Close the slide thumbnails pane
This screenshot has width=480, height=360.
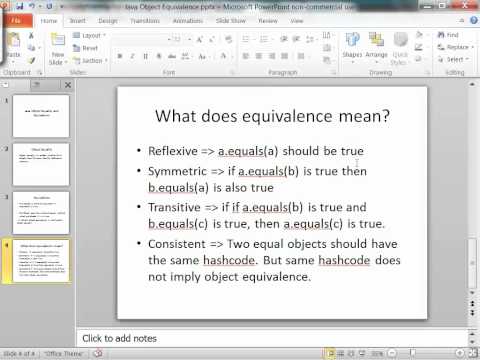point(68,85)
